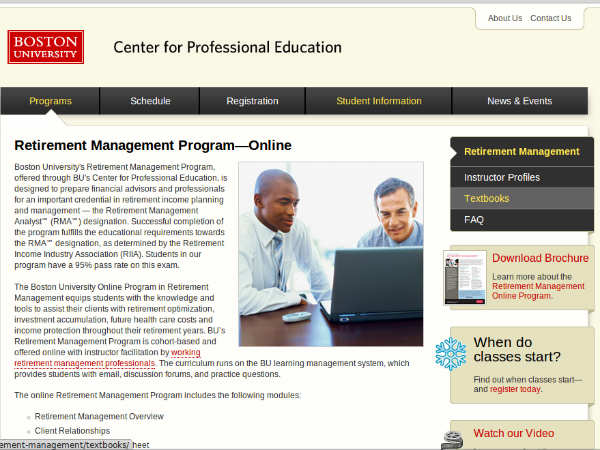Open the FAQ sidebar item
600x450 pixels.
[474, 219]
